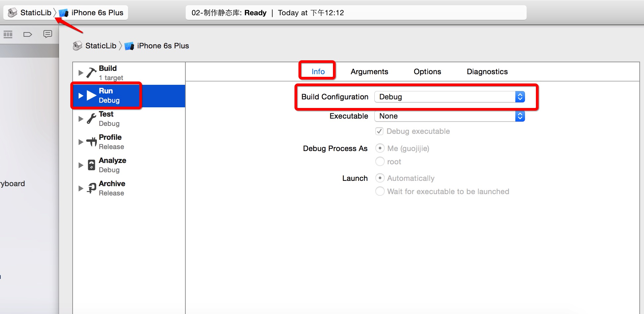Click the Profile instrument icon

tap(92, 142)
